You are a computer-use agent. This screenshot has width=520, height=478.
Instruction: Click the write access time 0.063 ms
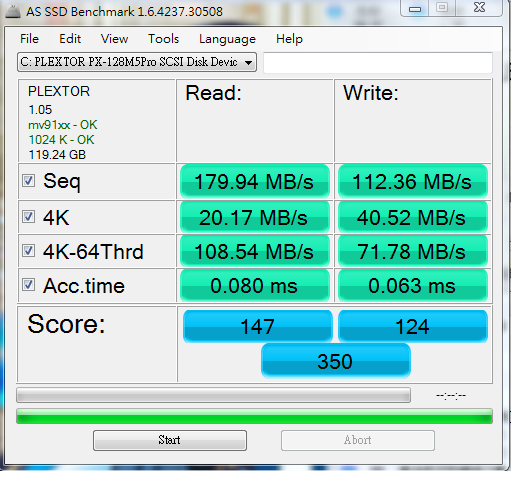click(x=413, y=286)
